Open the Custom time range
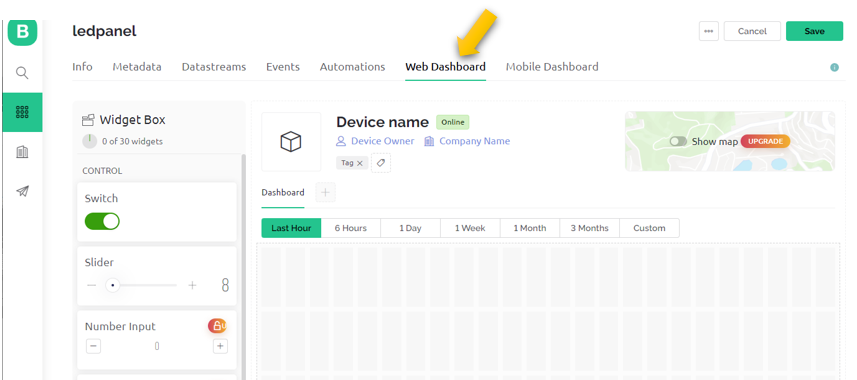 [649, 228]
